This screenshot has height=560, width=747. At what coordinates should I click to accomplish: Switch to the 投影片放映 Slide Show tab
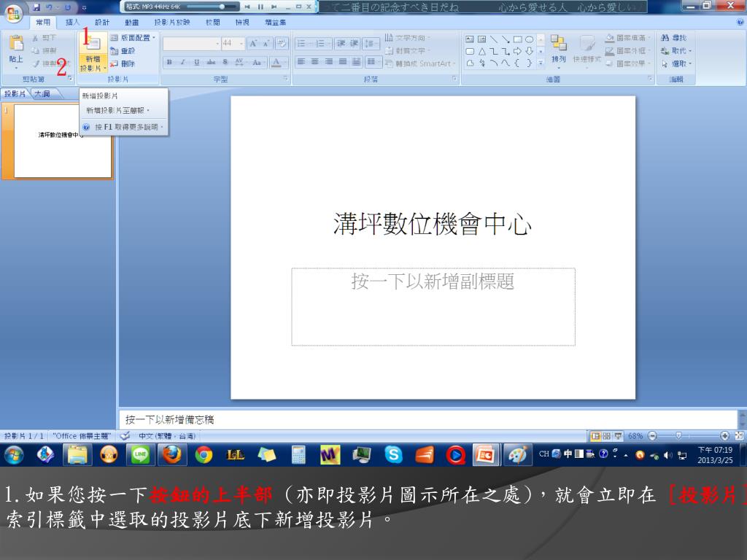[172, 23]
